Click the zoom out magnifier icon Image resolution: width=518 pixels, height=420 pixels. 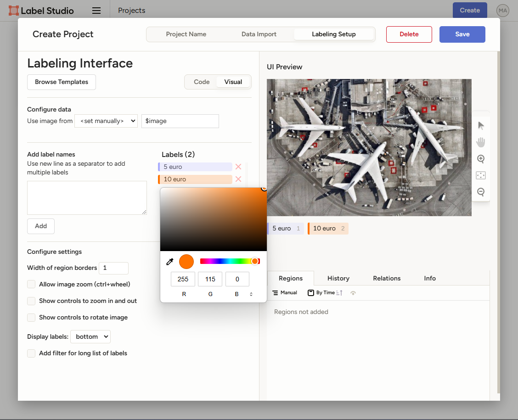[x=481, y=192]
